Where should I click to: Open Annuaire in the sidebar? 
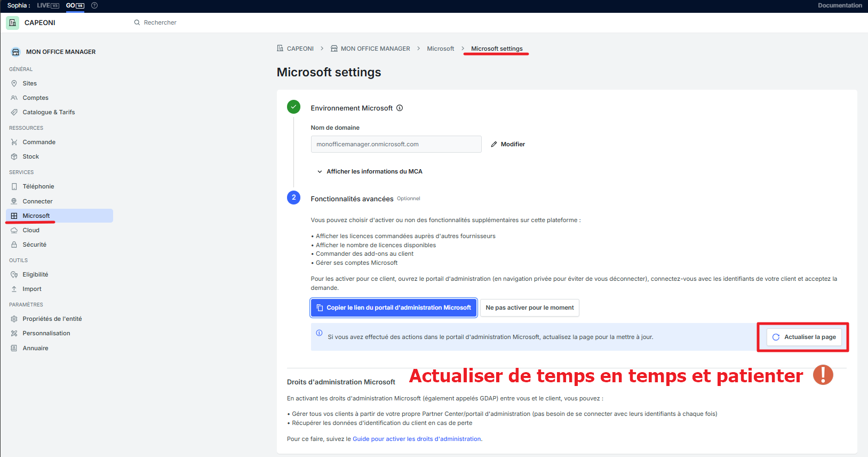[x=35, y=348]
